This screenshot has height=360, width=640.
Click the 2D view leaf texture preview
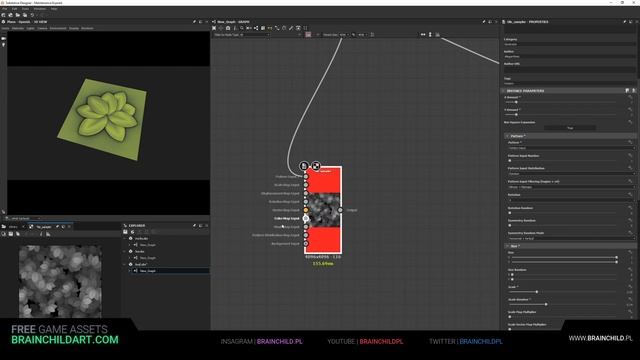pyautogui.click(x=60, y=281)
